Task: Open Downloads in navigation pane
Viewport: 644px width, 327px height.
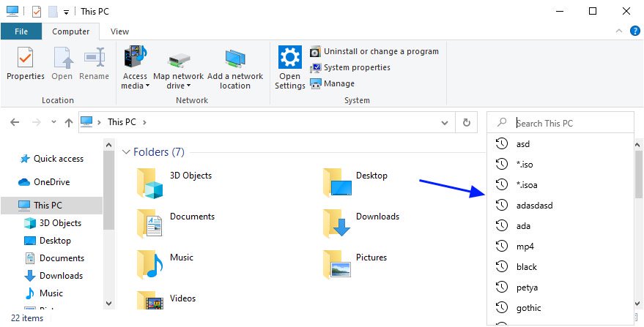Action: (53, 276)
